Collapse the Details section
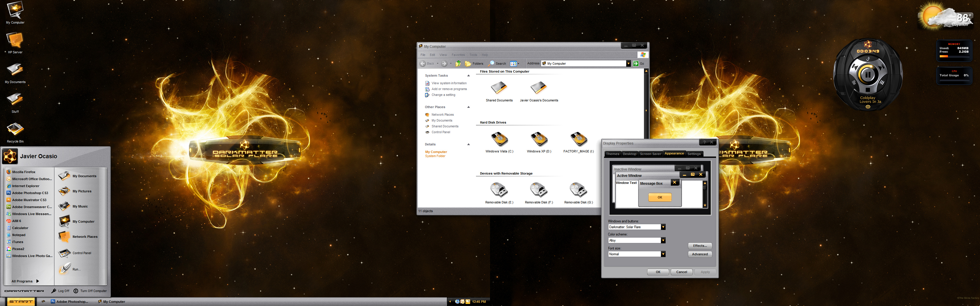The image size is (980, 306). point(468,145)
